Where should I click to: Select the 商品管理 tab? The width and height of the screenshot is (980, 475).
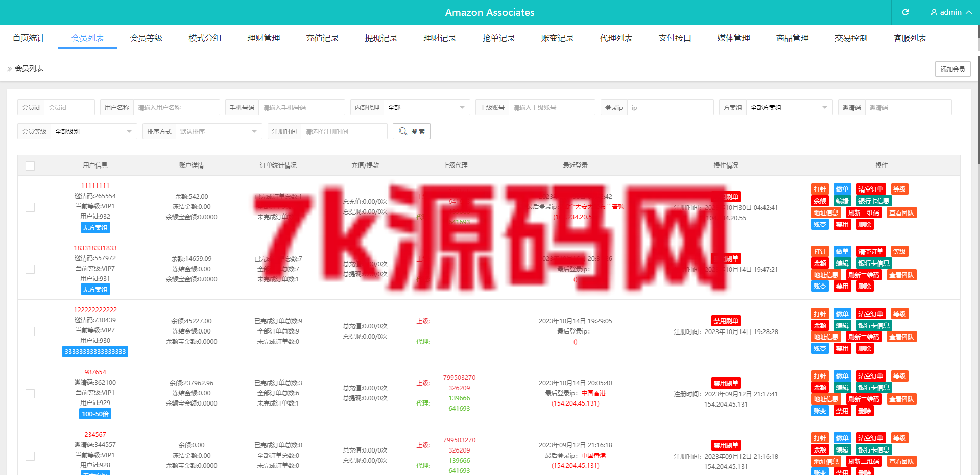[x=793, y=38]
